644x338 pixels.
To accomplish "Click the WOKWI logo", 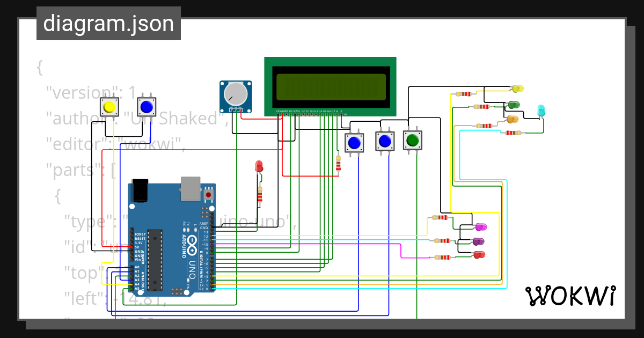I will [572, 295].
